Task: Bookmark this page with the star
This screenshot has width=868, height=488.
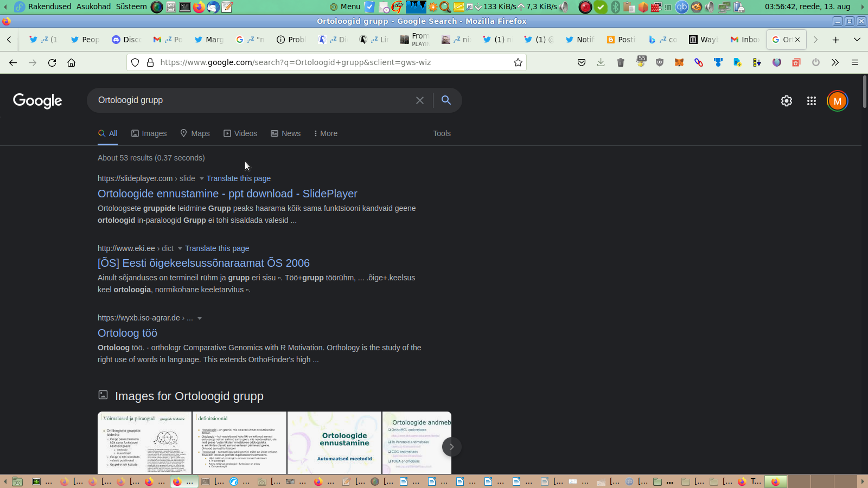Action: pos(518,62)
